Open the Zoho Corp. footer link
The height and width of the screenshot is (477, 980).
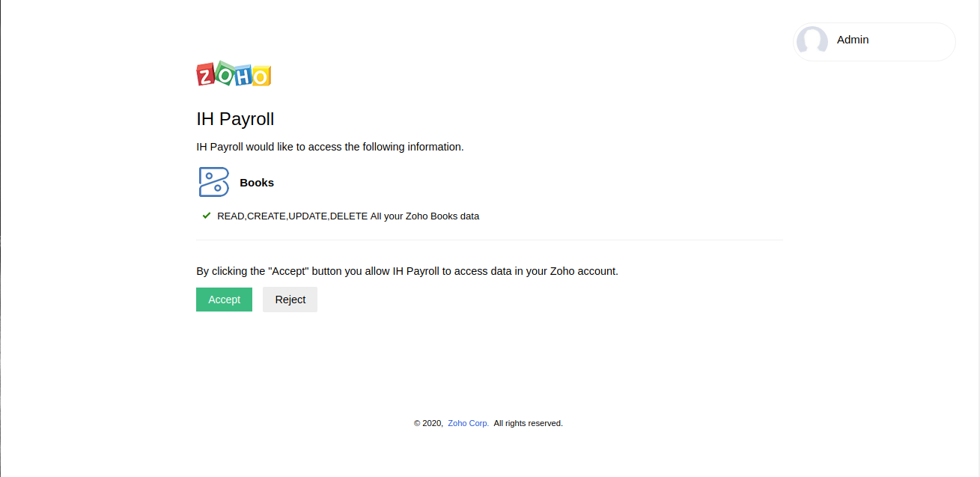[x=469, y=423]
